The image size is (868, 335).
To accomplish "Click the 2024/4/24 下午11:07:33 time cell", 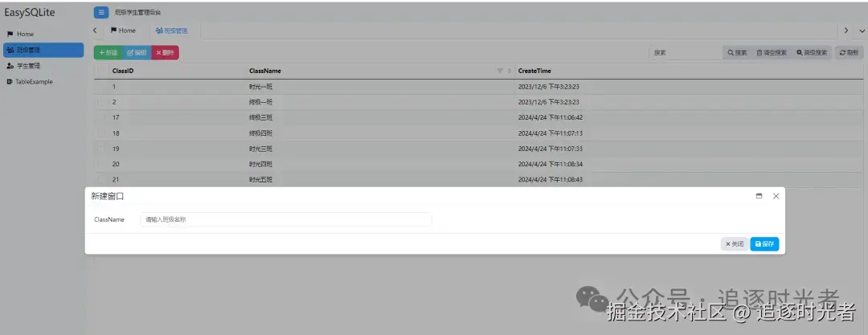I will point(551,149).
